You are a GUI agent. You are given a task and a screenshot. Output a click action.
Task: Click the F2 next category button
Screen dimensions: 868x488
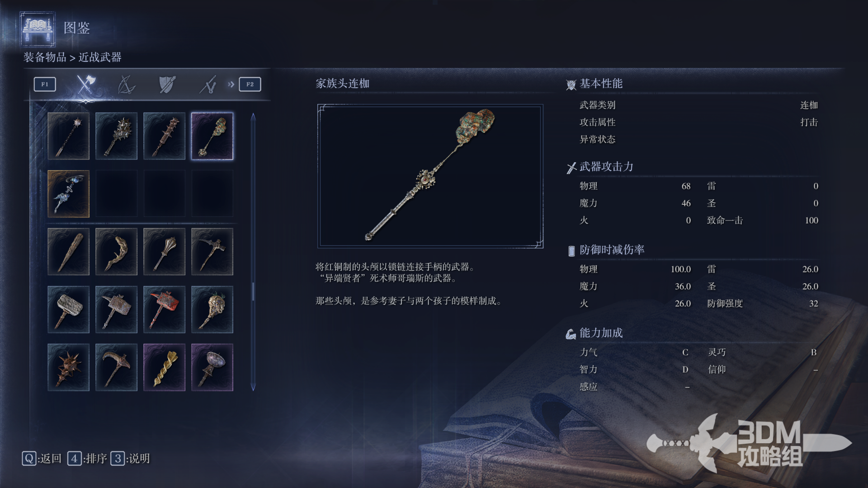point(250,84)
